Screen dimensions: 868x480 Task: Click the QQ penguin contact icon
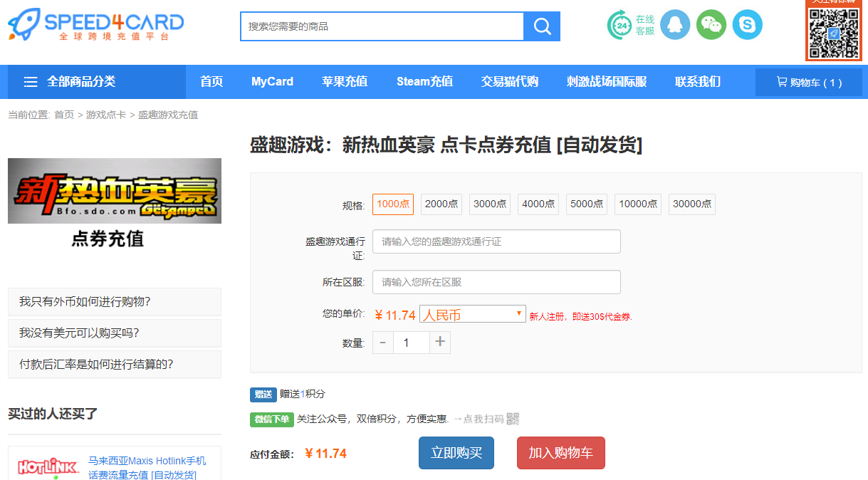[675, 25]
